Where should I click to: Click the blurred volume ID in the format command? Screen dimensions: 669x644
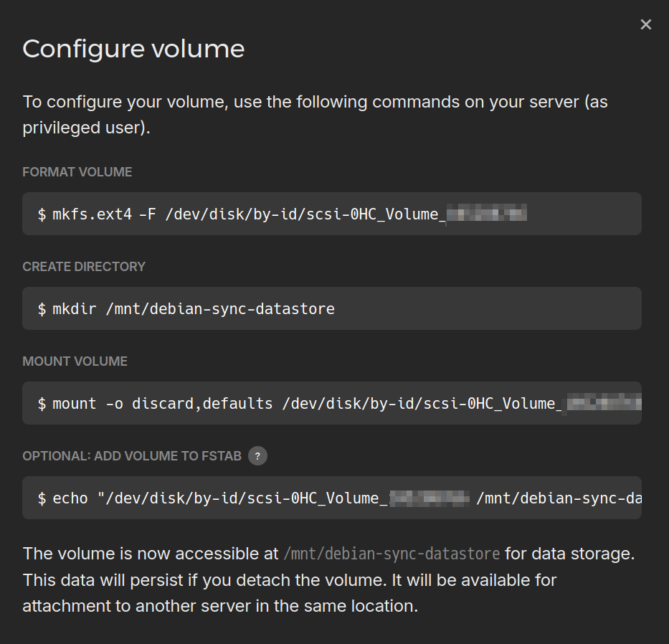click(x=487, y=214)
